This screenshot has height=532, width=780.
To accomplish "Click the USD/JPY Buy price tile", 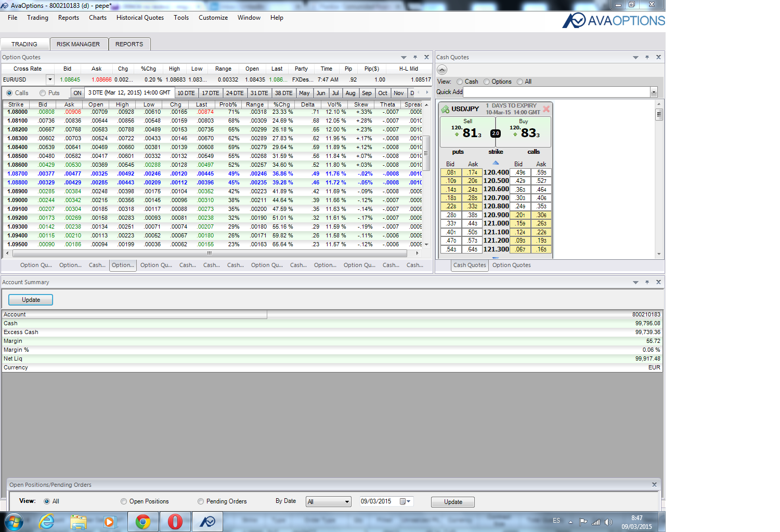I will (524, 132).
